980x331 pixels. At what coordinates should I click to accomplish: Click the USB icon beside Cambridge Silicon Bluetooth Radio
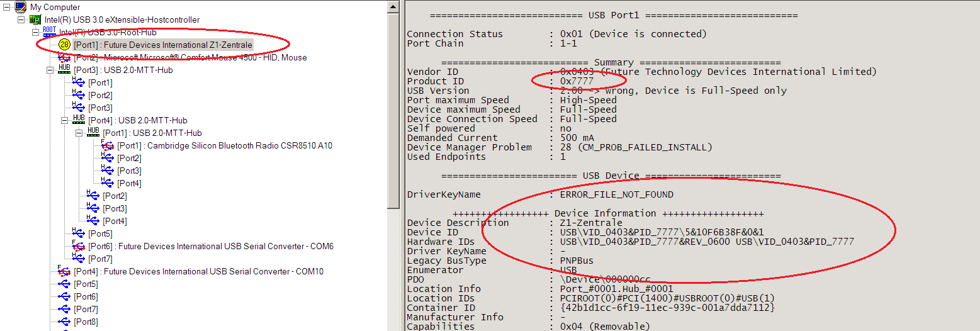click(108, 145)
